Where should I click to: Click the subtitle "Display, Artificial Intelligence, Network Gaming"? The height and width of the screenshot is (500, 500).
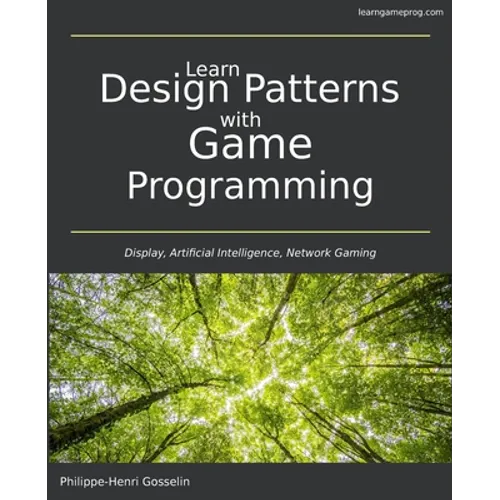click(250, 253)
